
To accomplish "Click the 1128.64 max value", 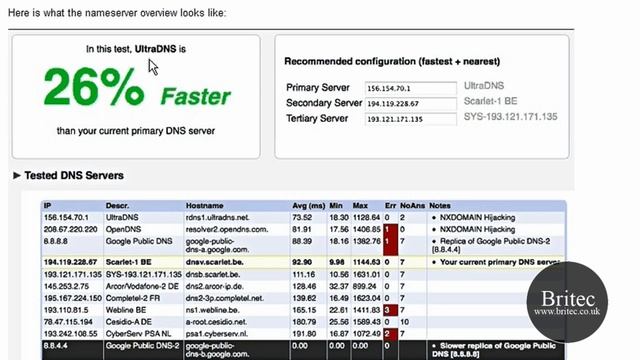I will pos(366,218).
